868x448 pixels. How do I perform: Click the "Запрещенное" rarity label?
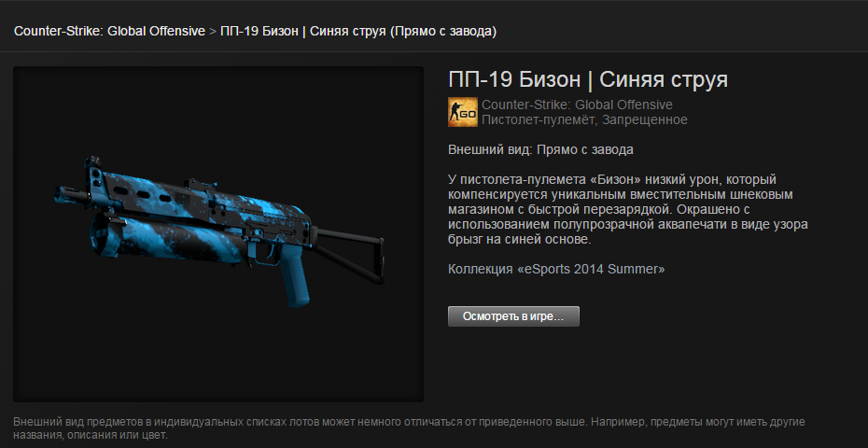point(645,119)
